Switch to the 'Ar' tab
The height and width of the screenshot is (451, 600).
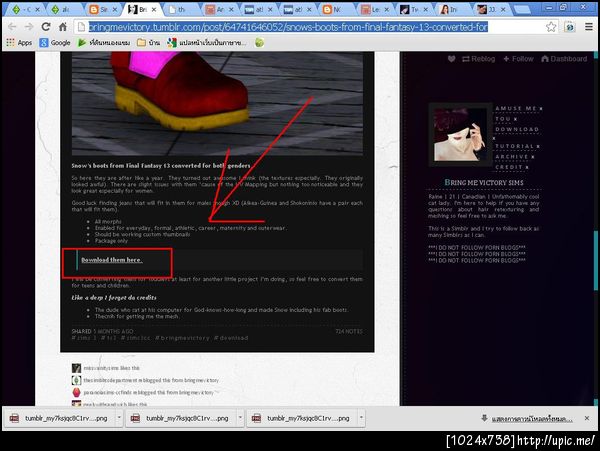pyautogui.click(x=218, y=10)
